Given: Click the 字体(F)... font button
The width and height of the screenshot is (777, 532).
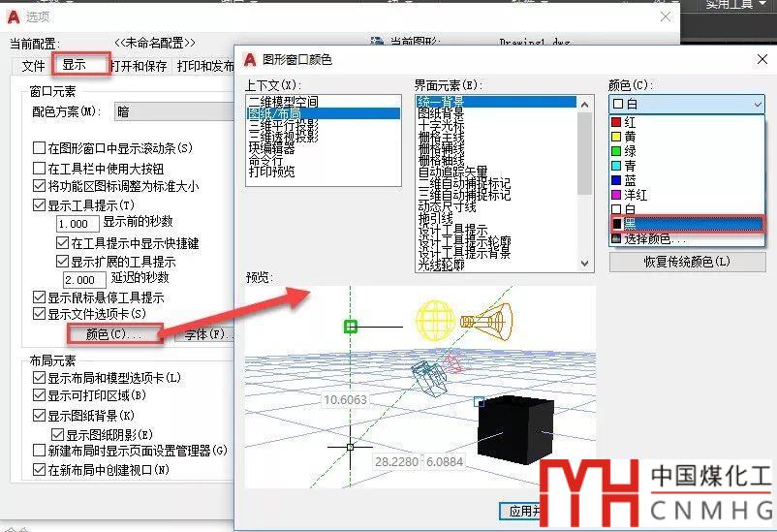Looking at the screenshot, I should point(205,334).
